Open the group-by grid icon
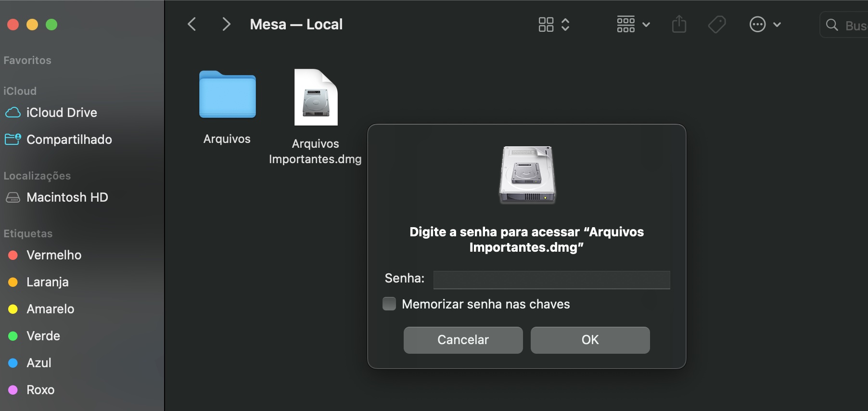 (626, 24)
